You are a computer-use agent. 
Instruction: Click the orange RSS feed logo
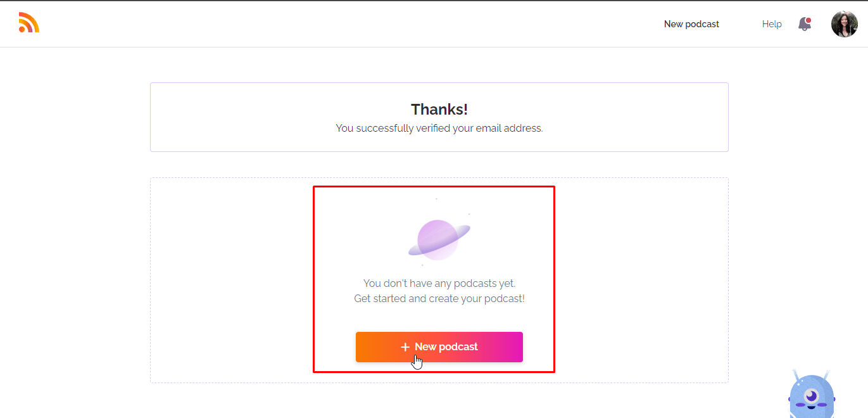[x=29, y=23]
